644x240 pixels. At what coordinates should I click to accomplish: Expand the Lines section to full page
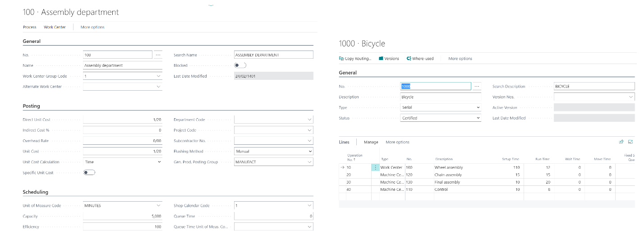click(630, 142)
